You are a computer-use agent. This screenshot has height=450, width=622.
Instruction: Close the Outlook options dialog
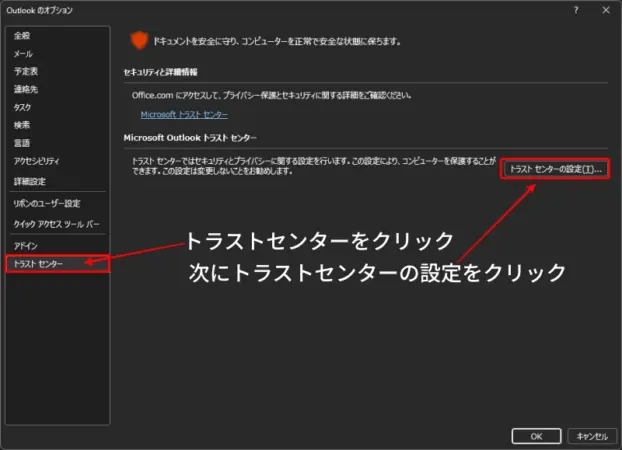coord(606,10)
